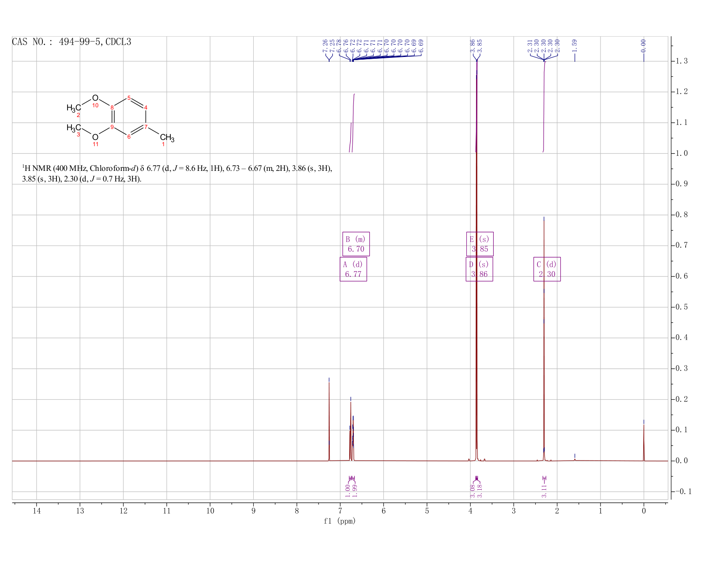
Task: Select the B (m) 6.70 multiplet box
Action: [x=356, y=244]
